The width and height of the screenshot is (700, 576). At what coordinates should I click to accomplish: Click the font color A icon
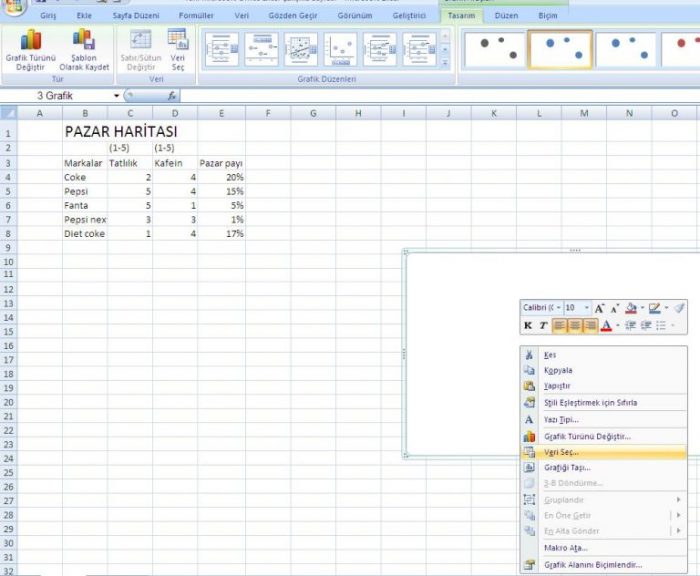pyautogui.click(x=606, y=326)
